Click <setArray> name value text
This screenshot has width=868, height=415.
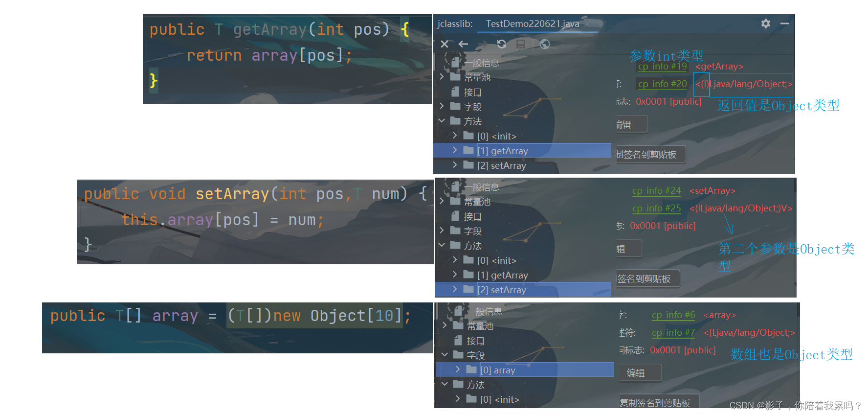click(712, 191)
